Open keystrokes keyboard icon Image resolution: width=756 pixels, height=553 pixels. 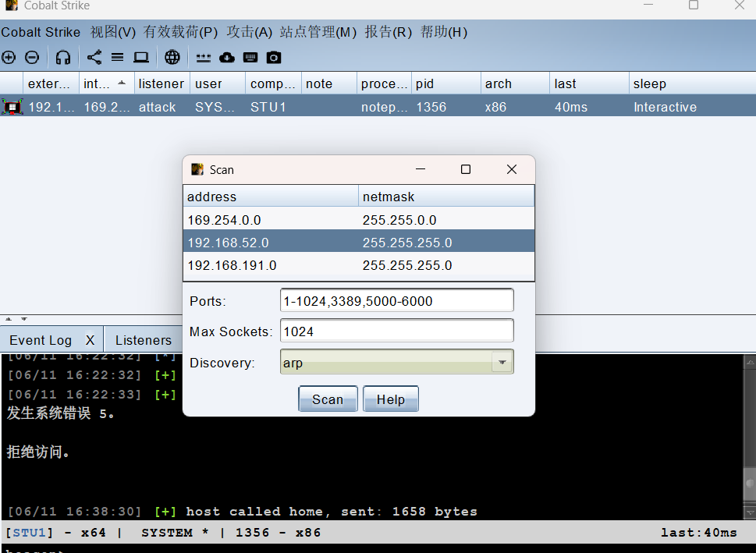tap(250, 58)
